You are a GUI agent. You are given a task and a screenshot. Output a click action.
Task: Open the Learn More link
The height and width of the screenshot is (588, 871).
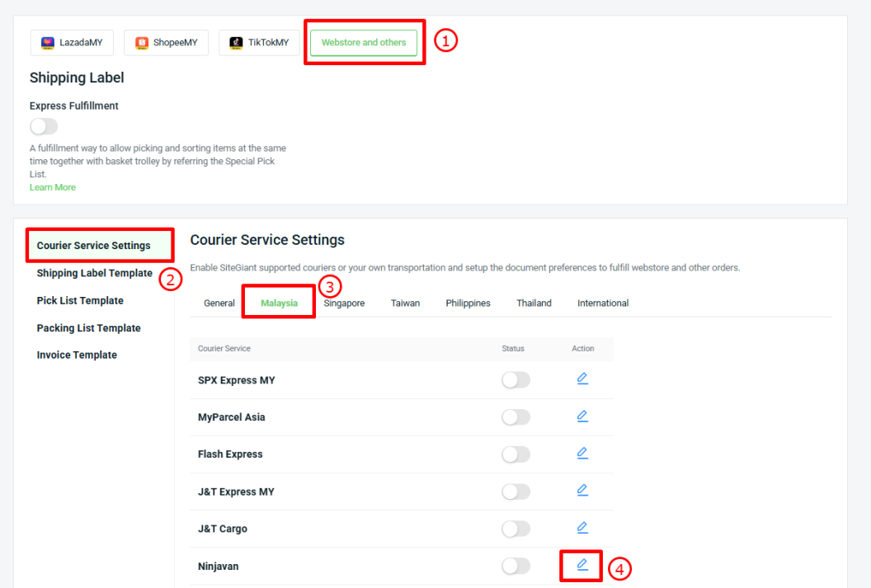tap(53, 187)
